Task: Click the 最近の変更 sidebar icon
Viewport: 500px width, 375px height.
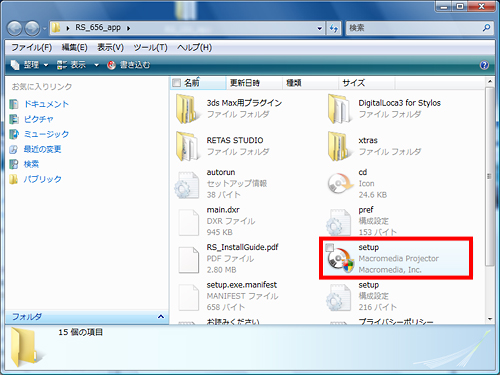Action: pos(14,149)
